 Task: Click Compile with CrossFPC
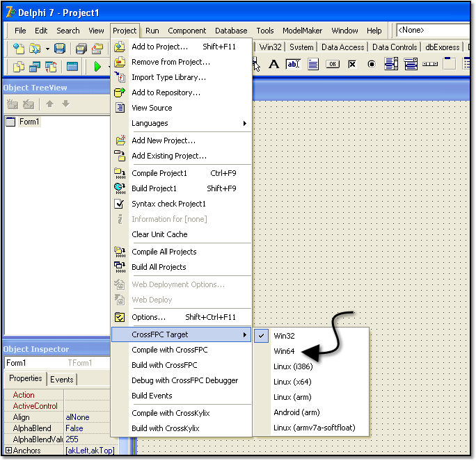coord(181,350)
